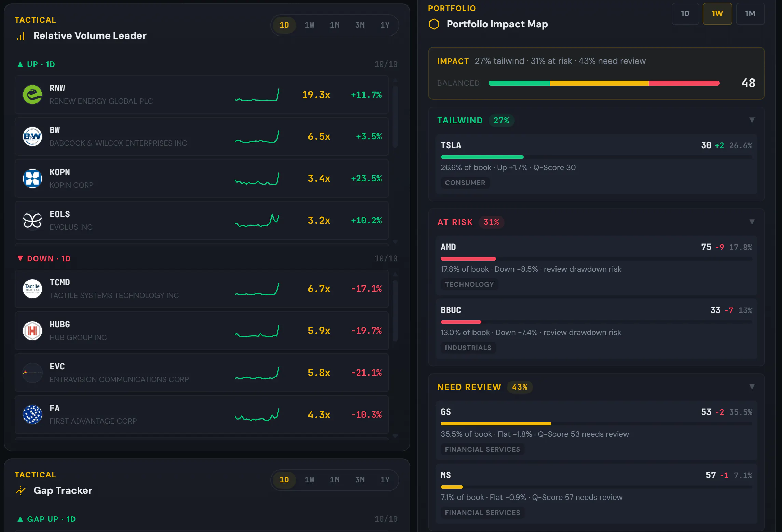This screenshot has width=782, height=532.
Task: Switch Portfolio Impact Map to 1M
Action: tap(750, 14)
